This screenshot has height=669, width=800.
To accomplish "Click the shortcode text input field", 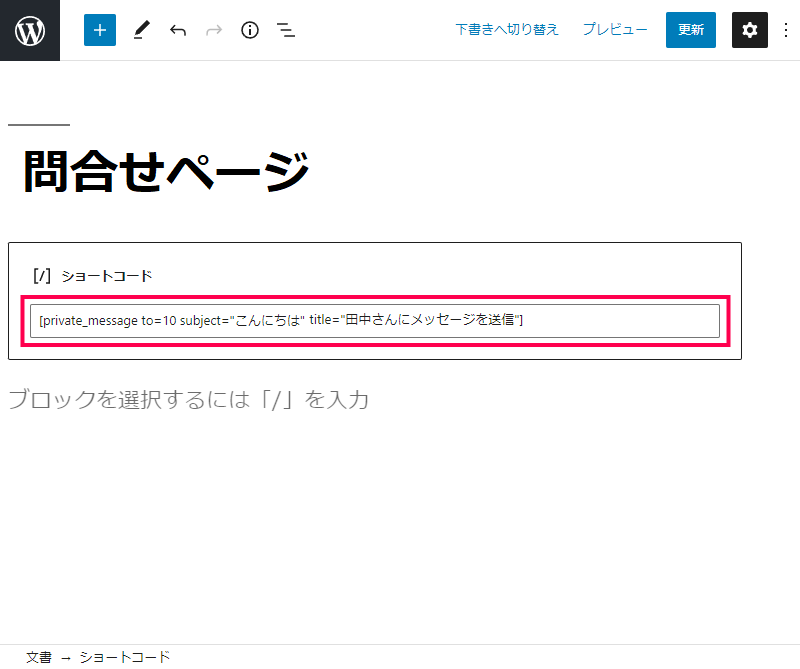I will pyautogui.click(x=375, y=321).
